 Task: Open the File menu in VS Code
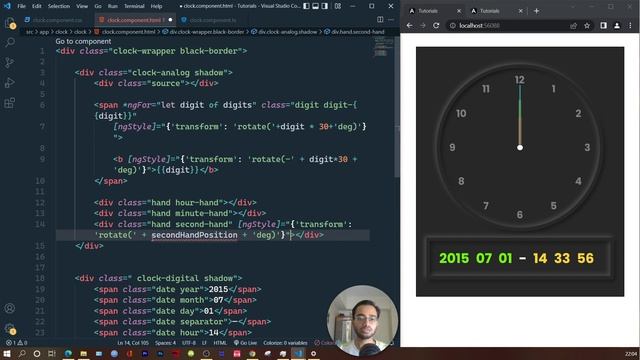(x=21, y=6)
